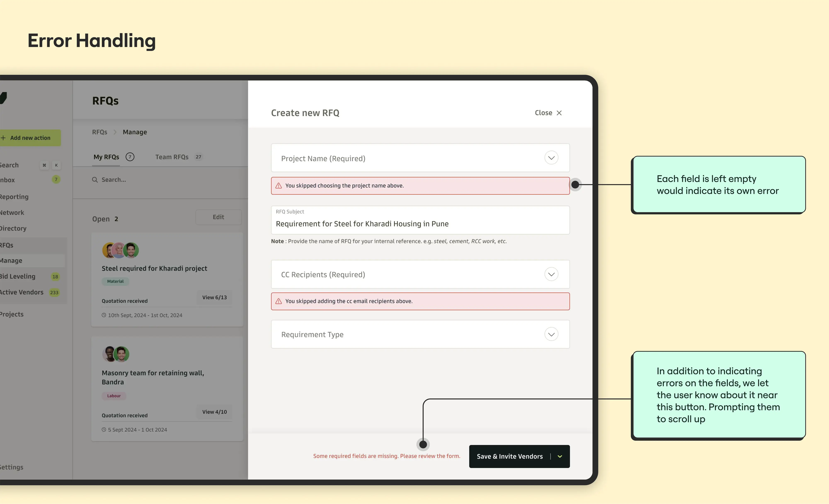Expand RFQs section in the sidebar
The image size is (829, 504).
tap(7, 245)
